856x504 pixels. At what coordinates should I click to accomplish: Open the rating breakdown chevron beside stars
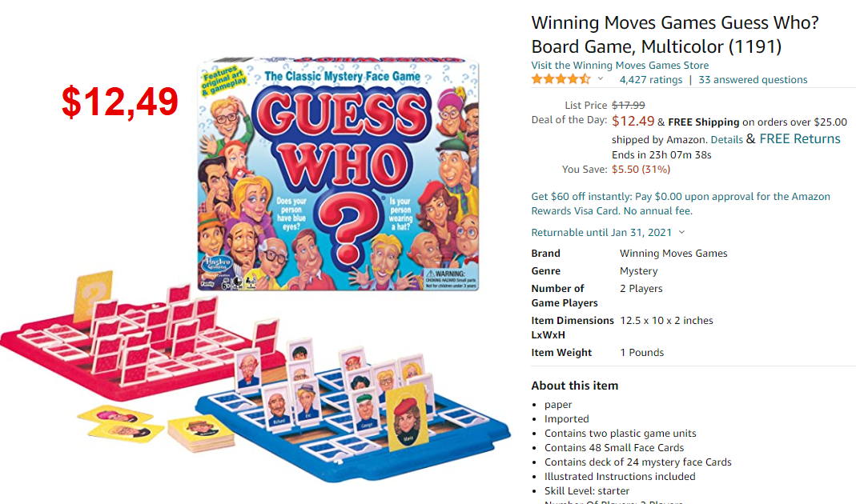point(601,79)
